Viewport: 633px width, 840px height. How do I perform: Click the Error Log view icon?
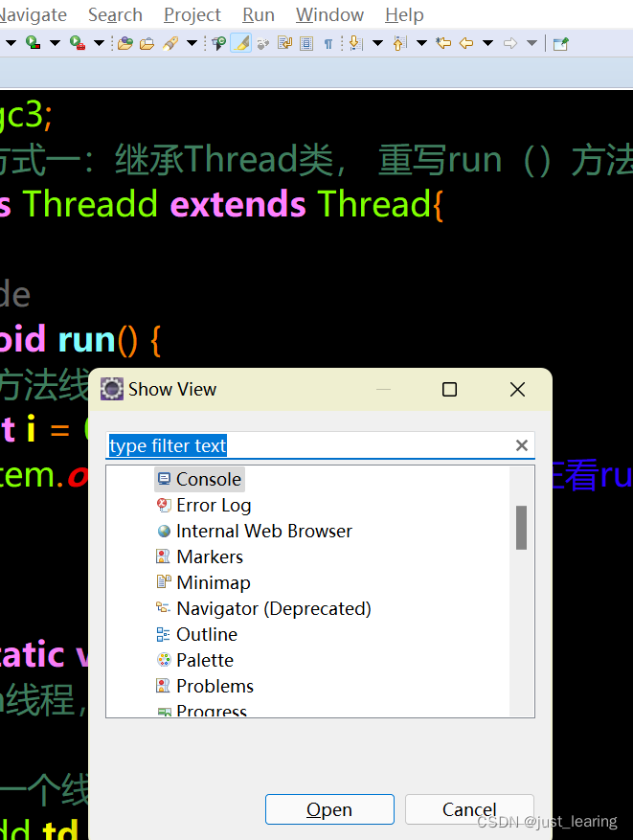164,505
